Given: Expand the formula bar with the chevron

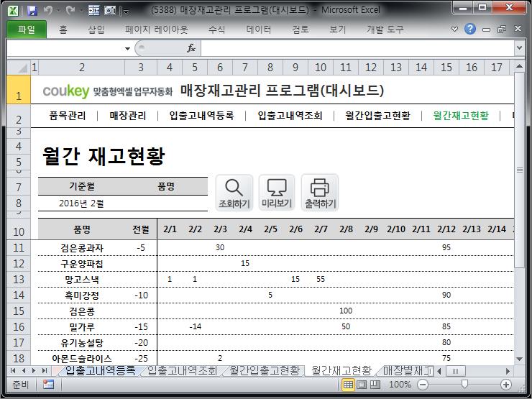Looking at the screenshot, I should (519, 48).
